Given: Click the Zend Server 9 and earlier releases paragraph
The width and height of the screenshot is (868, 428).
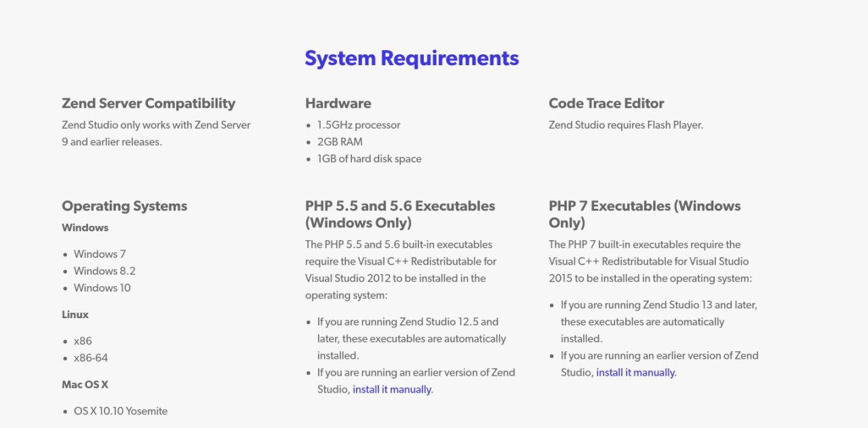Looking at the screenshot, I should tap(156, 134).
